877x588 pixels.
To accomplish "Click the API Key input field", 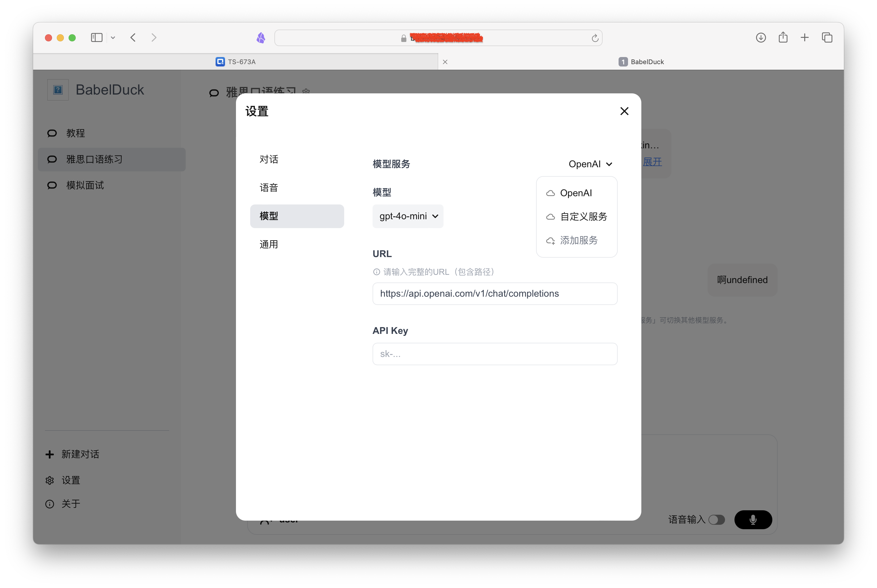I will tap(495, 354).
